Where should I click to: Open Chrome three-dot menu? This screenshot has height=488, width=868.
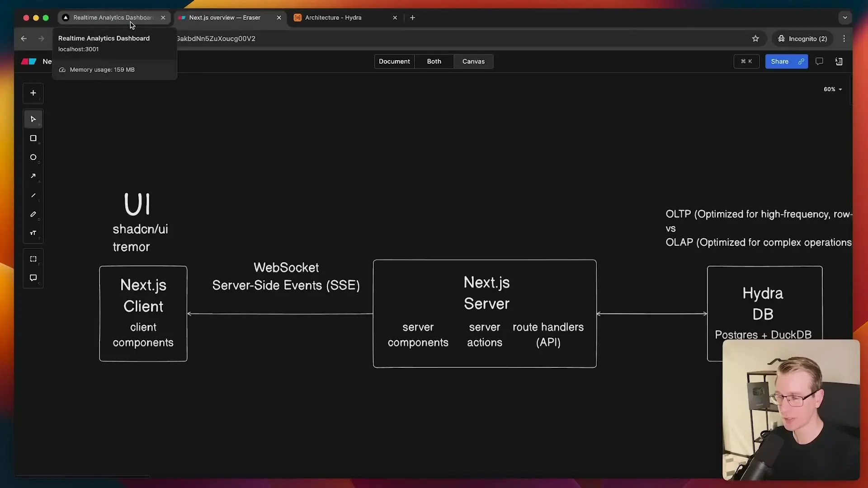pos(844,39)
